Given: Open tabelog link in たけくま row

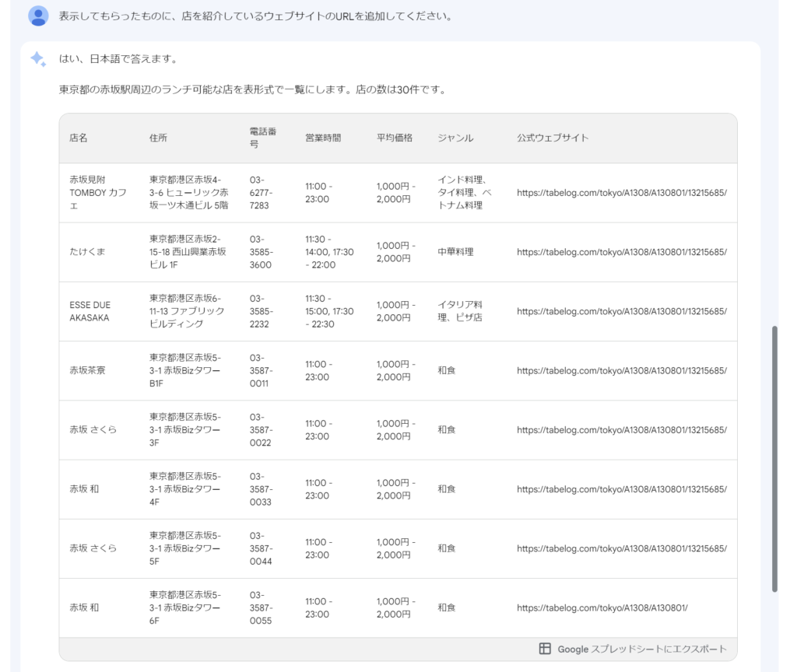Looking at the screenshot, I should pos(622,252).
